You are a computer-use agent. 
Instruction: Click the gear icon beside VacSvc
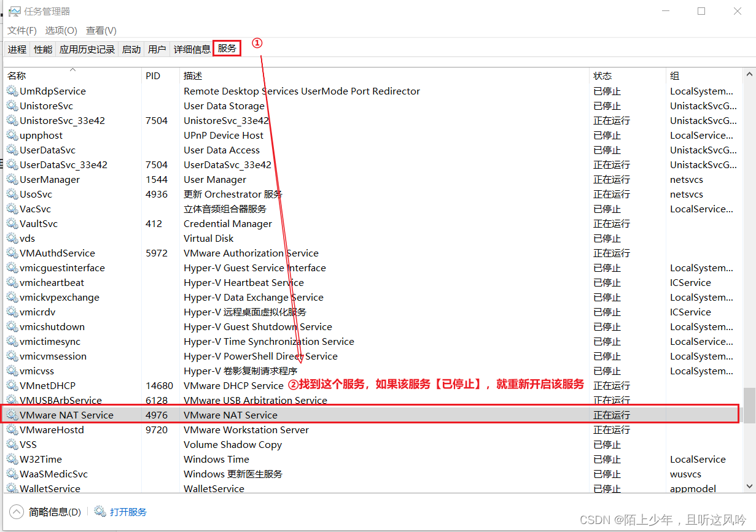click(12, 209)
